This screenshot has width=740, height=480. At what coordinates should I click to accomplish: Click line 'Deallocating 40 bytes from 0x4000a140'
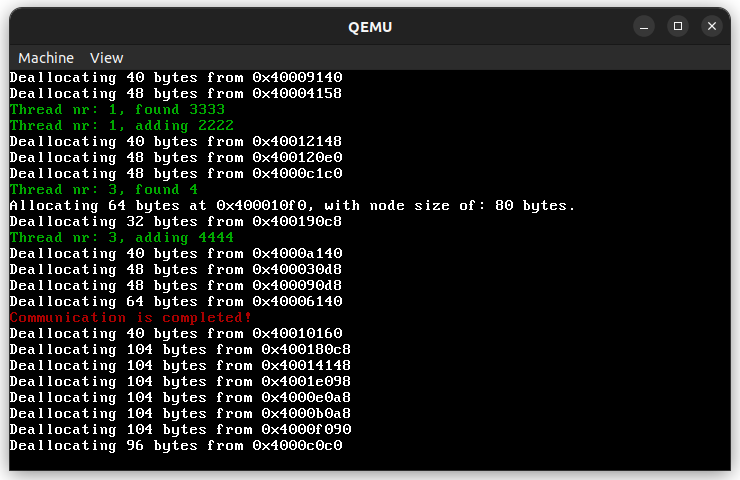[176, 254]
